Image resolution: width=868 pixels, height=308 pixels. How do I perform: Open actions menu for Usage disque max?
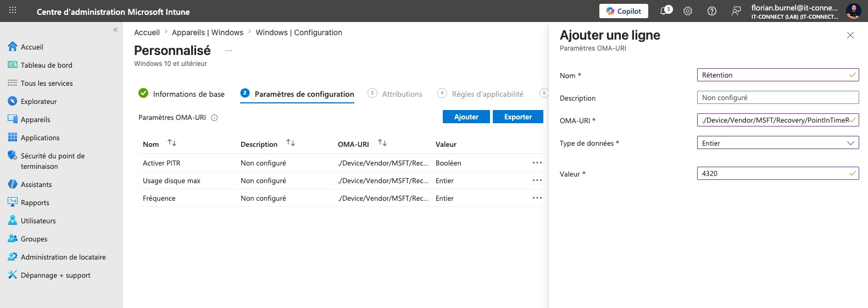pyautogui.click(x=537, y=180)
